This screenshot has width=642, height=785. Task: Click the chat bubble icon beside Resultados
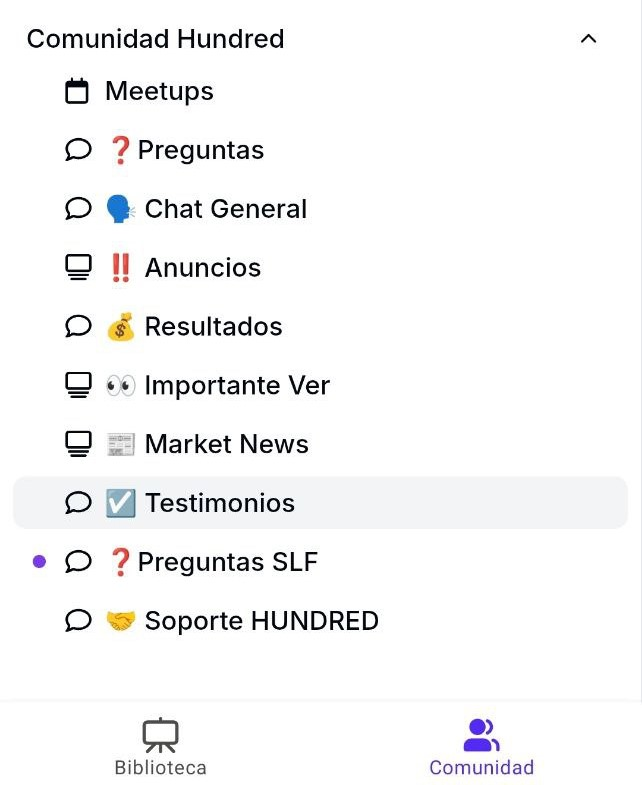click(78, 327)
